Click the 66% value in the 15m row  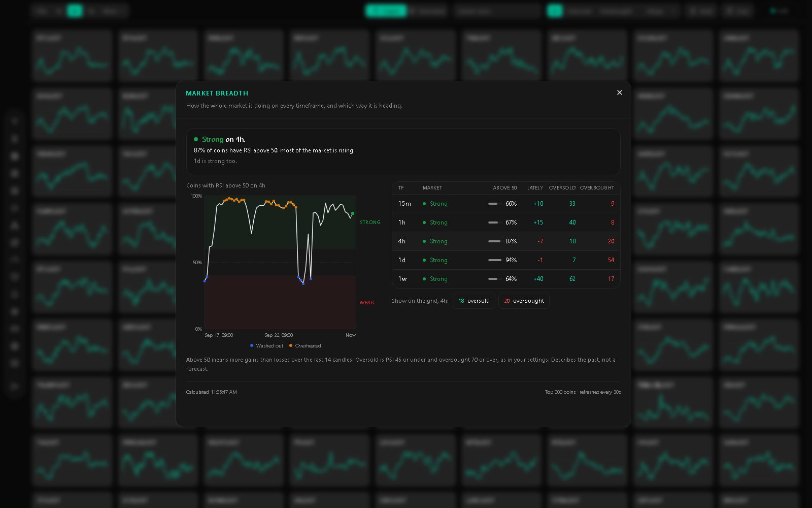[x=511, y=204]
